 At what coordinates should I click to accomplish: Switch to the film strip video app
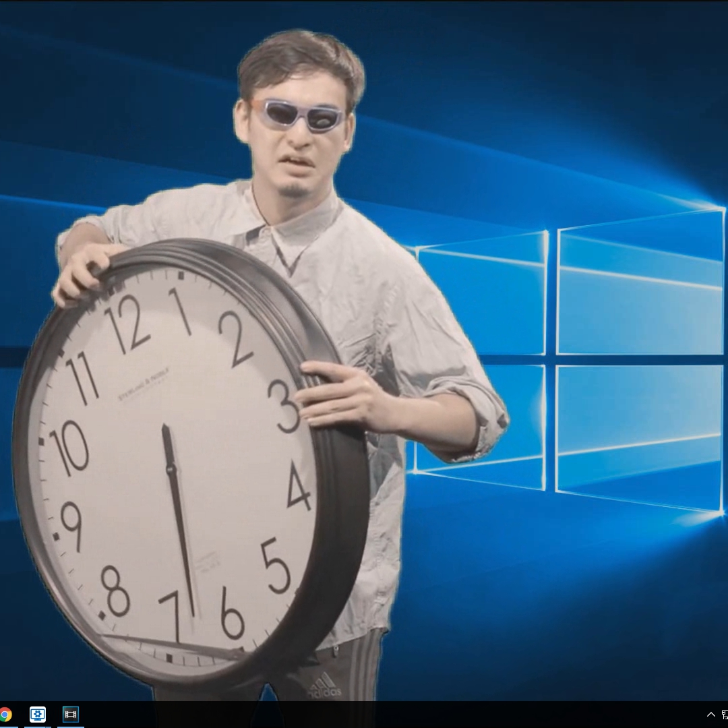71,714
